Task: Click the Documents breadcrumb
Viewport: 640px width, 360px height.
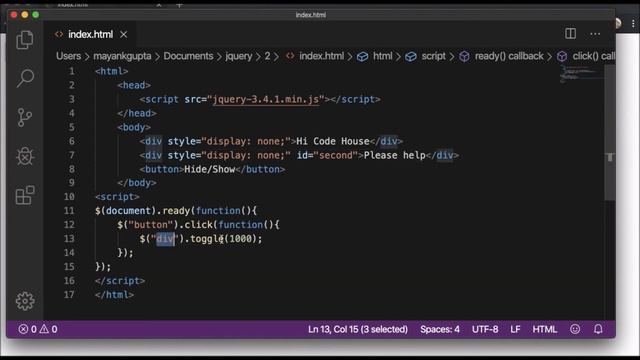Action: [x=188, y=56]
